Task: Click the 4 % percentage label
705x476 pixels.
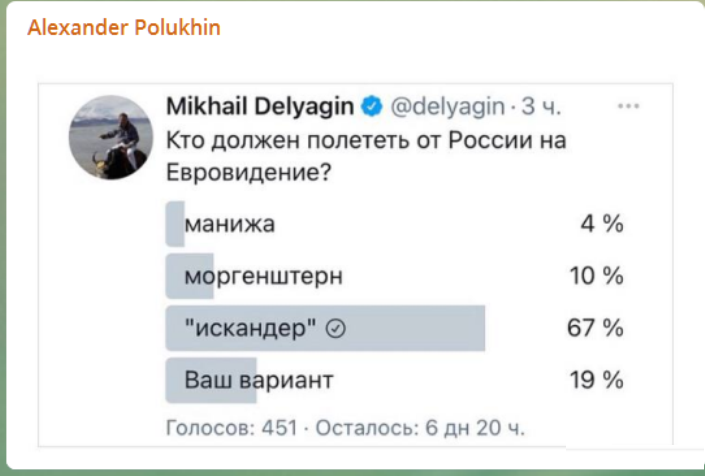Action: point(602,224)
